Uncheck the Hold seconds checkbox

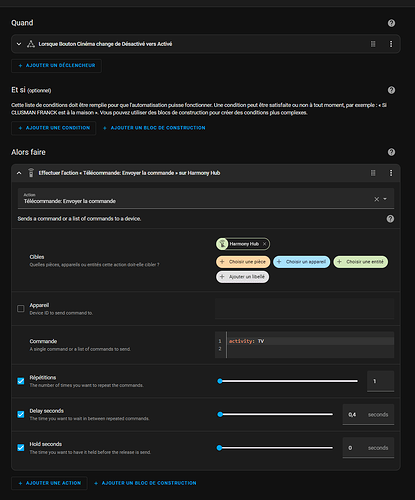pyautogui.click(x=21, y=448)
